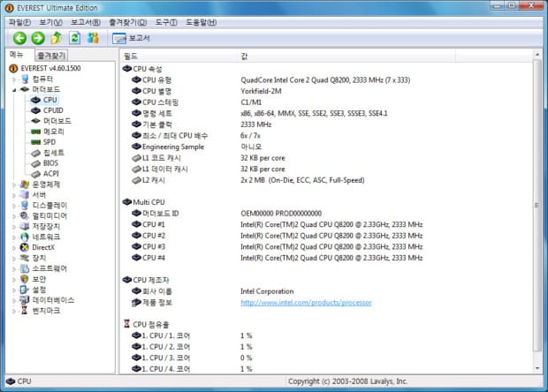Click the green Back arrow toolbar icon

click(19, 38)
